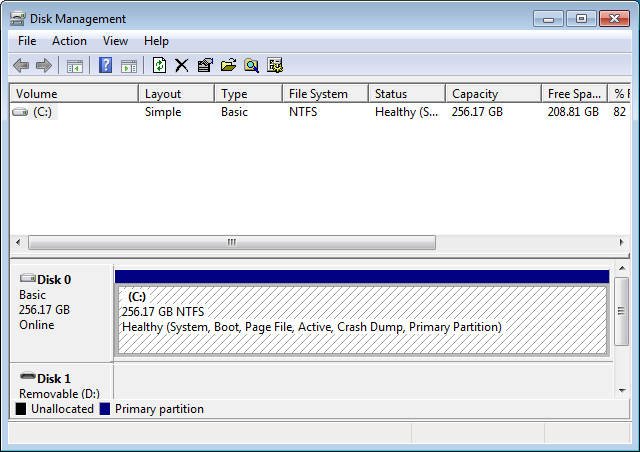Click the Online status under Disk 0
This screenshot has width=640, height=452.
36,325
